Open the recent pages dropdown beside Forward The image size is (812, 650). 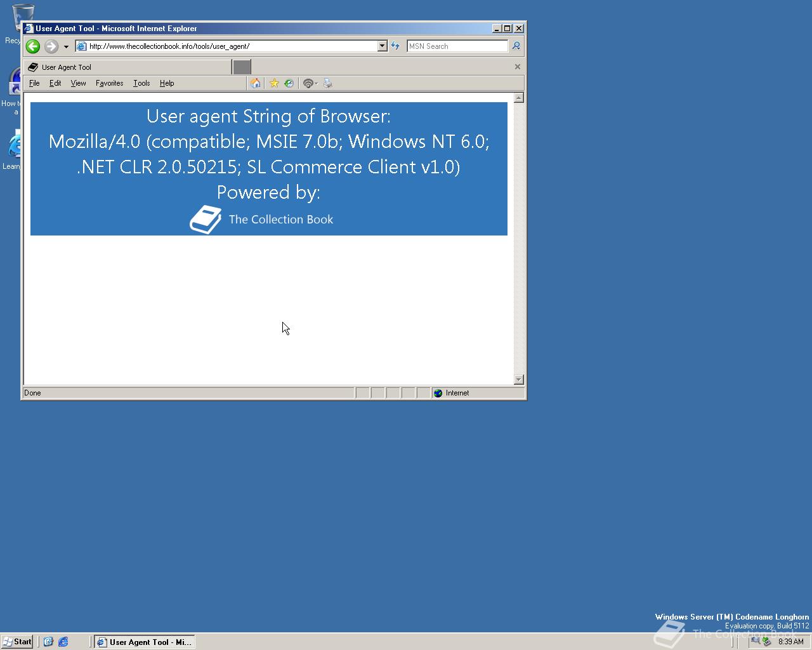66,46
